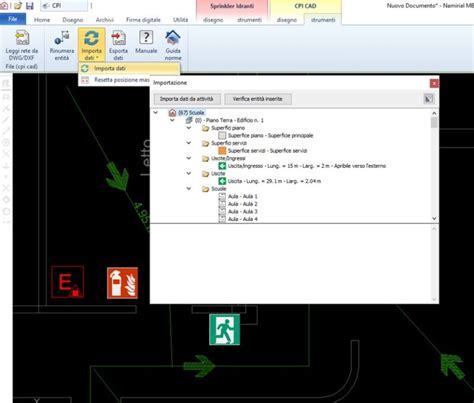Open Sprinkler Idranti strumenti tab
The height and width of the screenshot is (403, 474).
click(x=249, y=20)
